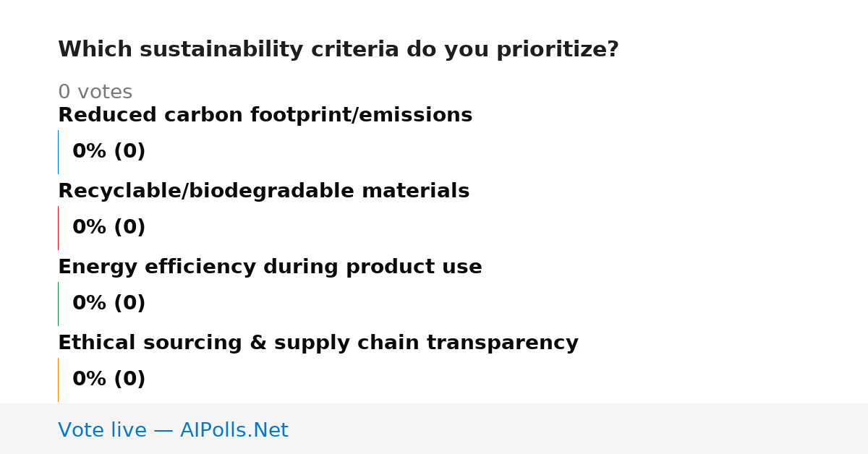Select 'Reduced carbon footprint/emissions' option
868x454 pixels.
pos(265,116)
